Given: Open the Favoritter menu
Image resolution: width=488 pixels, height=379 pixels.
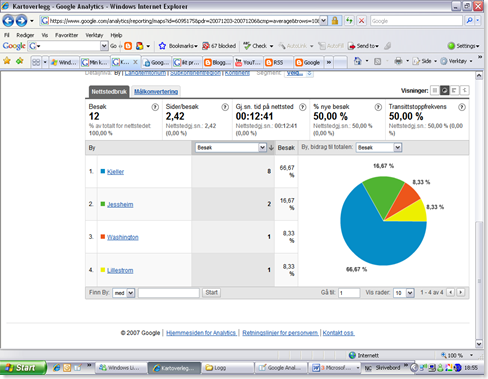Looking at the screenshot, I should click(x=66, y=35).
